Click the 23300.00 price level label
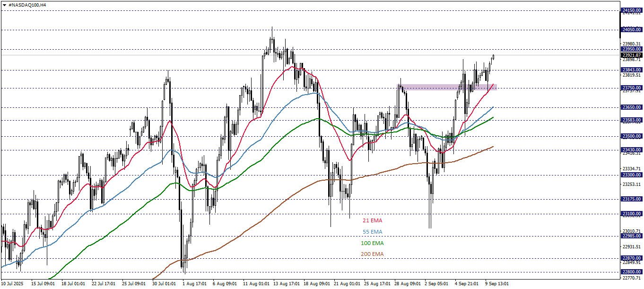 [x=632, y=175]
